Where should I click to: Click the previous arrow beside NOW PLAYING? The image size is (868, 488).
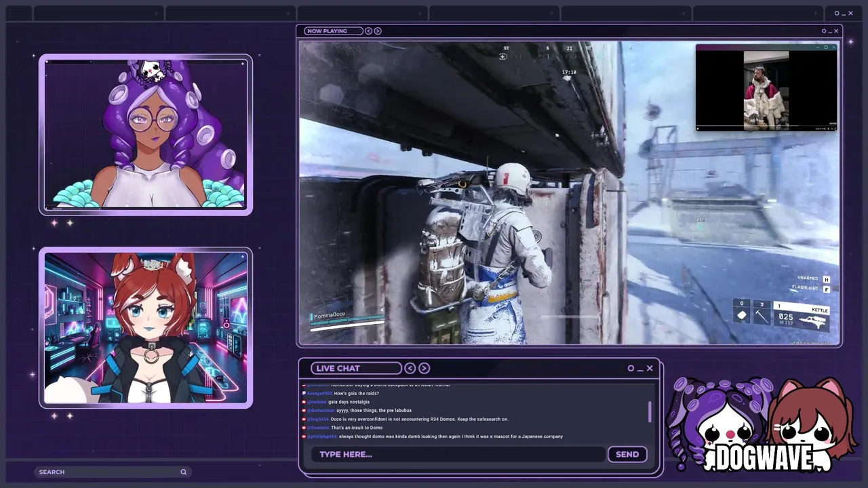coord(368,30)
